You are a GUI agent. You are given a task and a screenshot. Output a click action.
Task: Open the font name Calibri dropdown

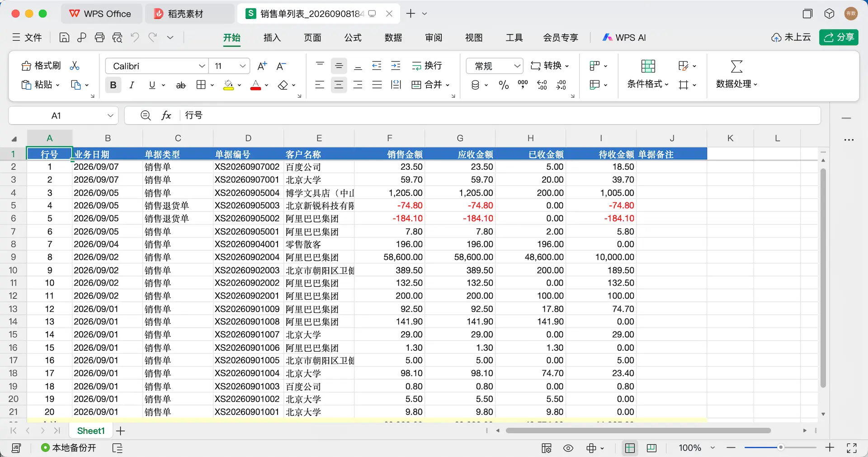202,66
